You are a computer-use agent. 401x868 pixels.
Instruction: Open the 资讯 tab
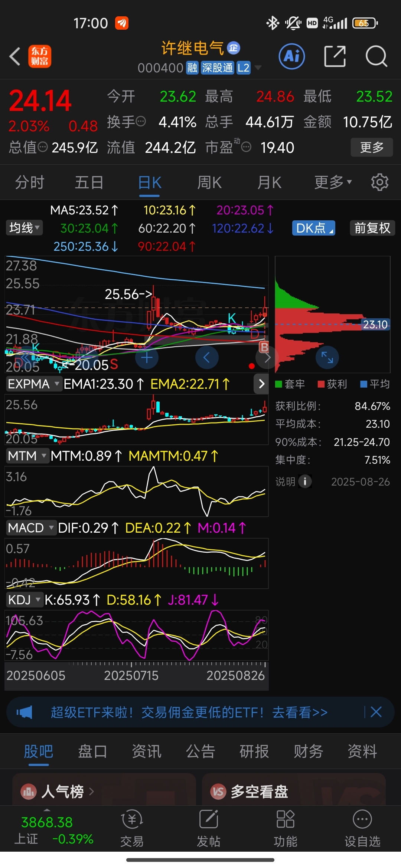pos(147,752)
